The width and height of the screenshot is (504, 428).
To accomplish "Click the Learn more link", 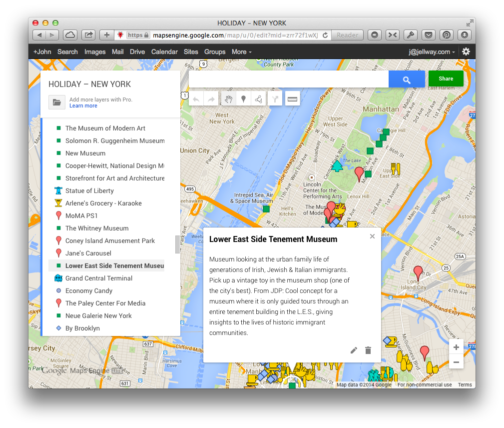I will coord(83,106).
